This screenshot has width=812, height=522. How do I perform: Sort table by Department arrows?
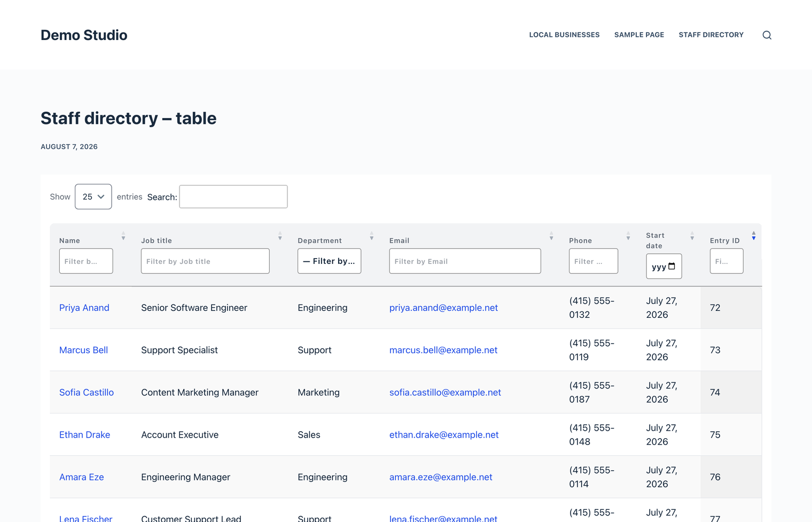point(372,236)
